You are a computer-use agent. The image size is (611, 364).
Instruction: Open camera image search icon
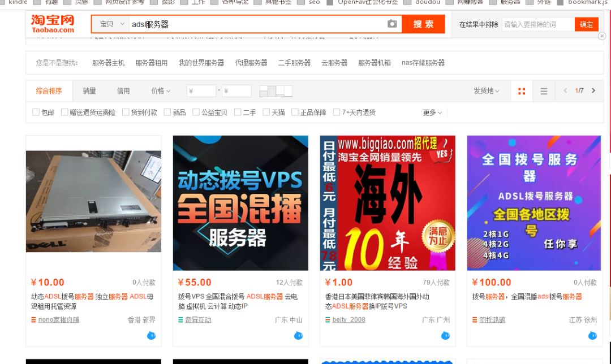pyautogui.click(x=392, y=24)
